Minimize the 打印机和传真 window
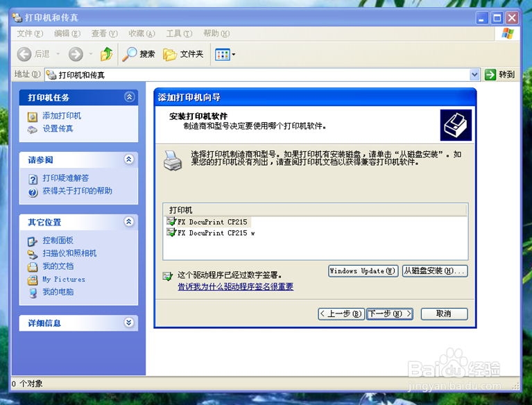 coord(482,17)
